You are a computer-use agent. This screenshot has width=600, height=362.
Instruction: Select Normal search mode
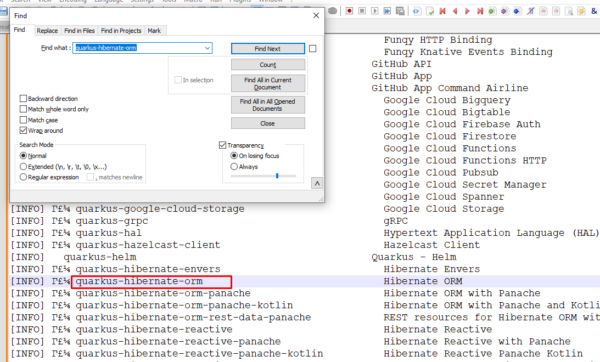point(23,156)
